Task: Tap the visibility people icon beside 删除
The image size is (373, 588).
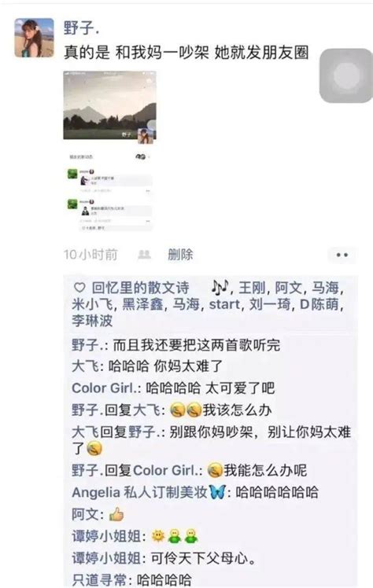Action: tap(144, 255)
